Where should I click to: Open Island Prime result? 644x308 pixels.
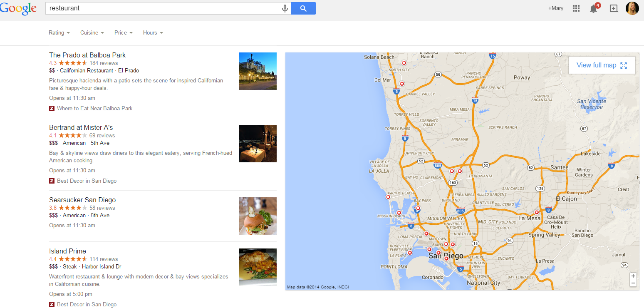(68, 251)
